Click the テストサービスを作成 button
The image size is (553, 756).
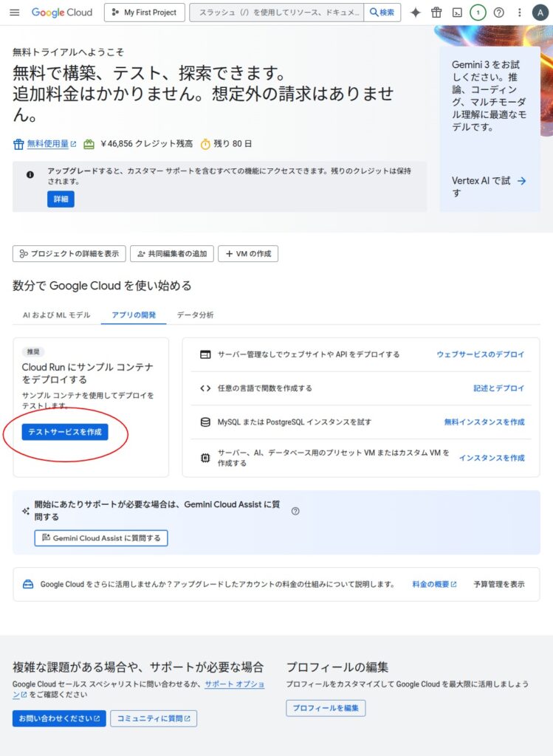[65, 432]
